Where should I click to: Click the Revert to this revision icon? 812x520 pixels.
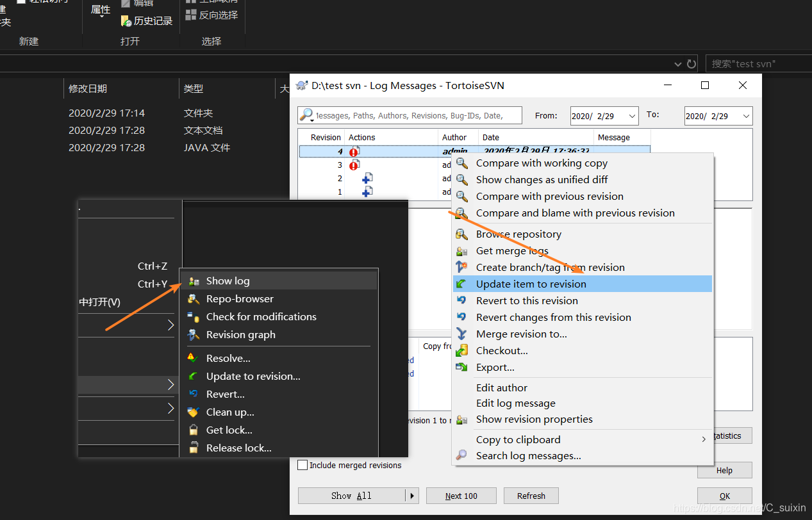pyautogui.click(x=461, y=301)
